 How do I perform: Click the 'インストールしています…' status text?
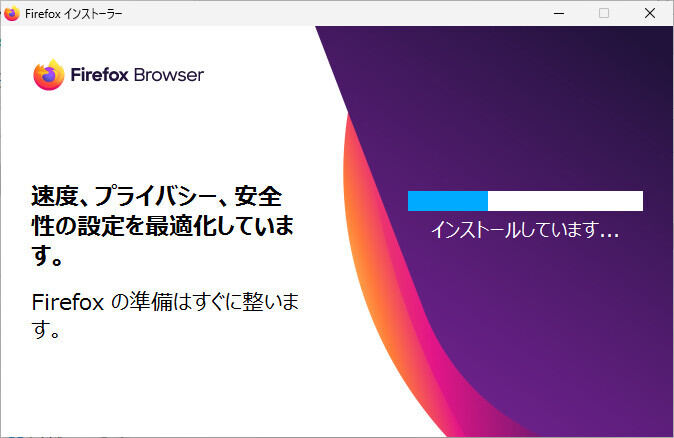click(x=525, y=230)
